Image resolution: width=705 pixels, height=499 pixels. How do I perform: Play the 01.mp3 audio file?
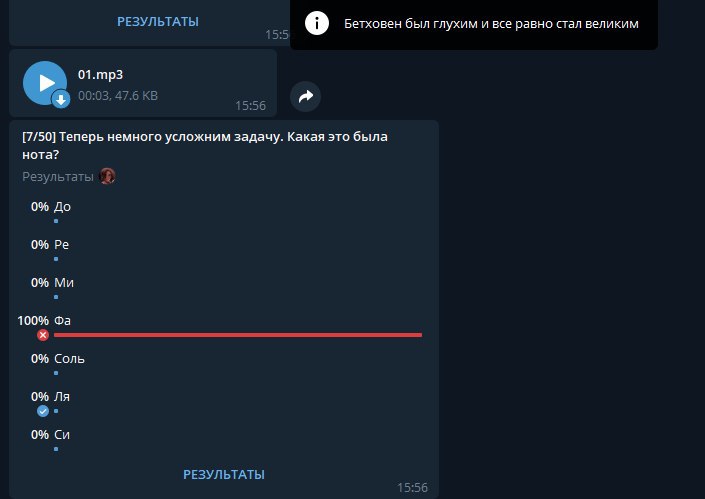45,83
